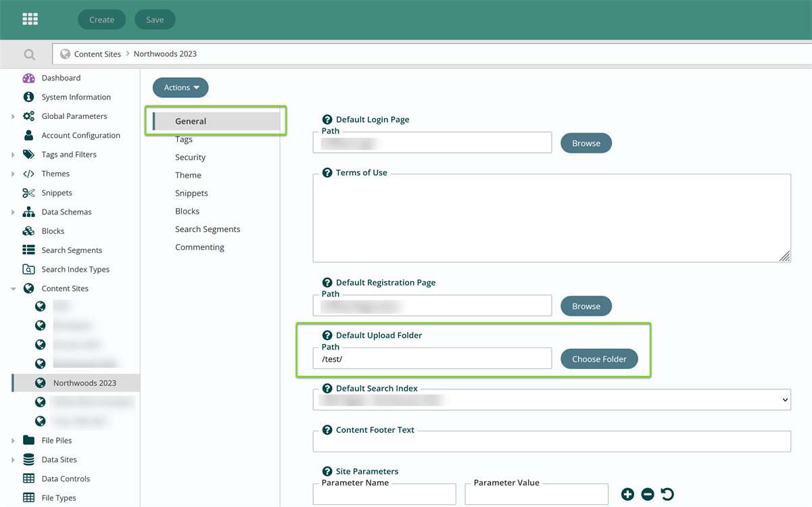Open the Actions dropdown menu

[181, 87]
